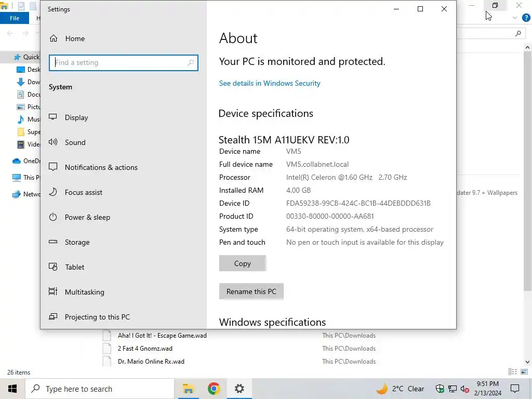
Task: Select Documents folder in File Explorer sidebar
Action: [29, 95]
